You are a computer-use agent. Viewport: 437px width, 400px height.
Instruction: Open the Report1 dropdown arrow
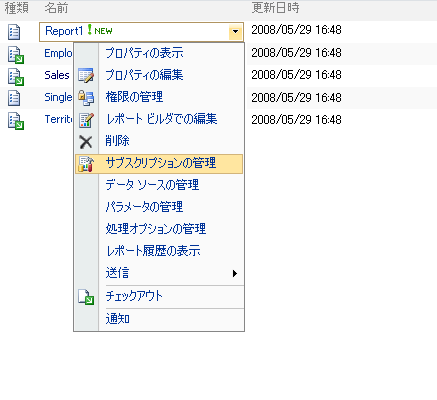[x=235, y=32]
